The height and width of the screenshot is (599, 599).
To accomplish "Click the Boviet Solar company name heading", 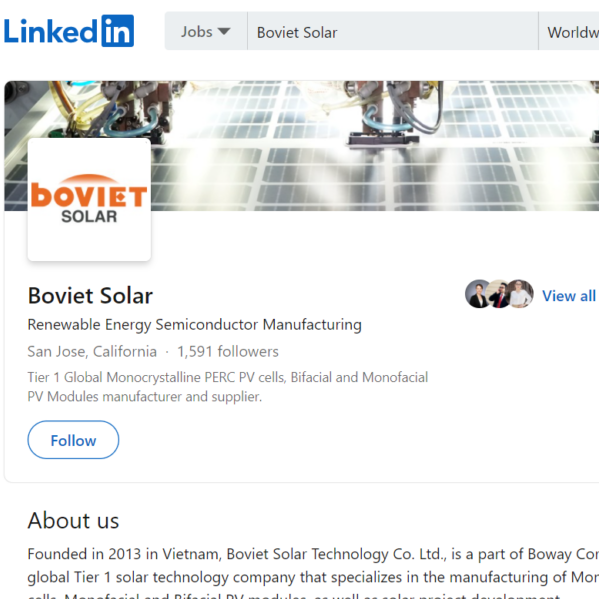I will pos(90,296).
